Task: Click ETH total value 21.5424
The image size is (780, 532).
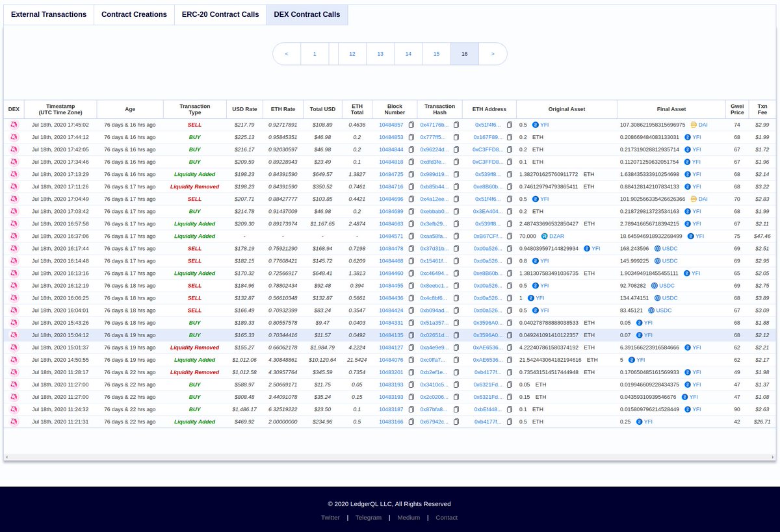Action: (357, 360)
